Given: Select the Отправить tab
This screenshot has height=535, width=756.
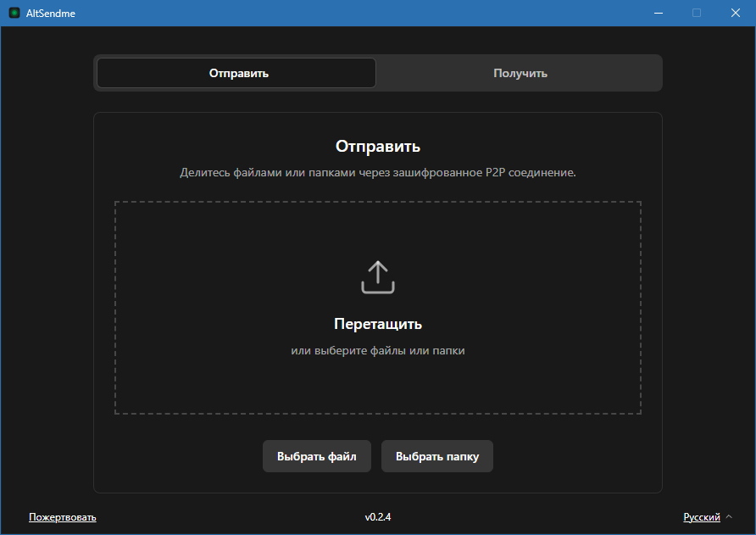Looking at the screenshot, I should [236, 73].
